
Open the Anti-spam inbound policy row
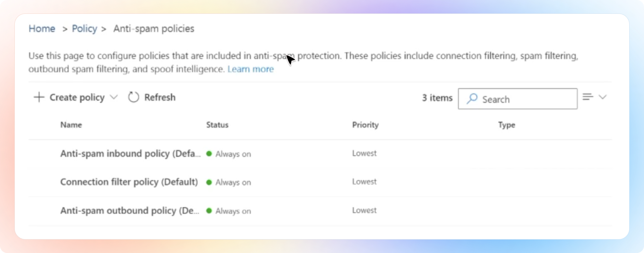pos(130,153)
